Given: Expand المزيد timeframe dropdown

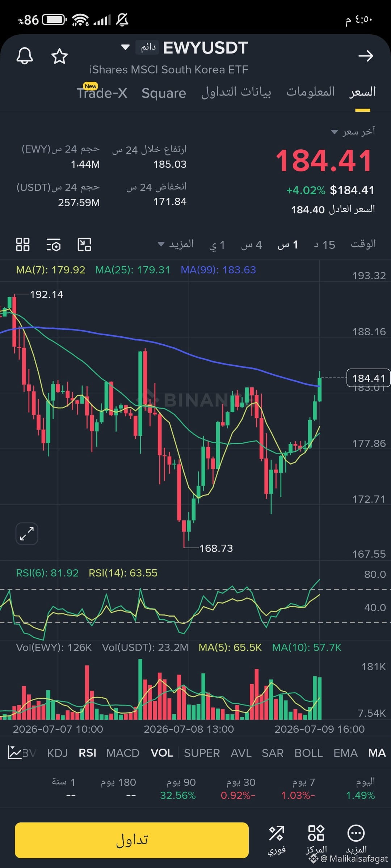Looking at the screenshot, I should 176,244.
